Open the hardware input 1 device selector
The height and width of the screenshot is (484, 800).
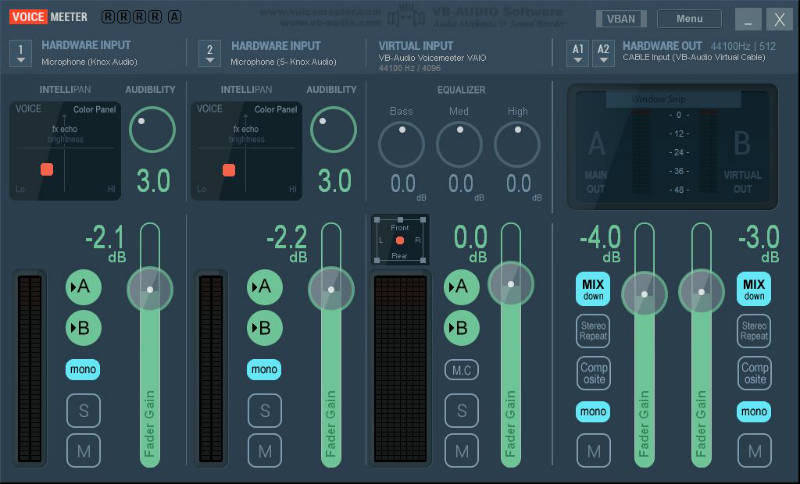(x=20, y=53)
